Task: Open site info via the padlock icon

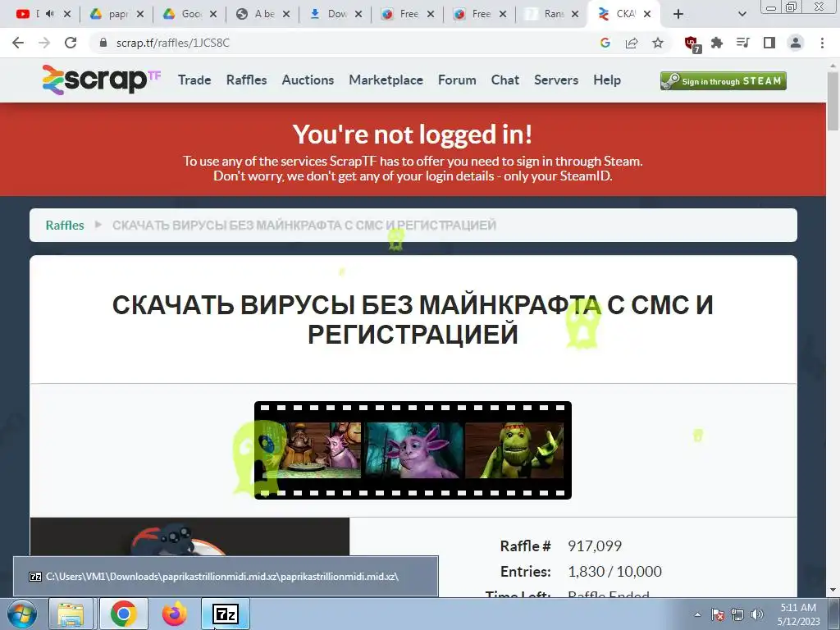Action: pyautogui.click(x=103, y=43)
